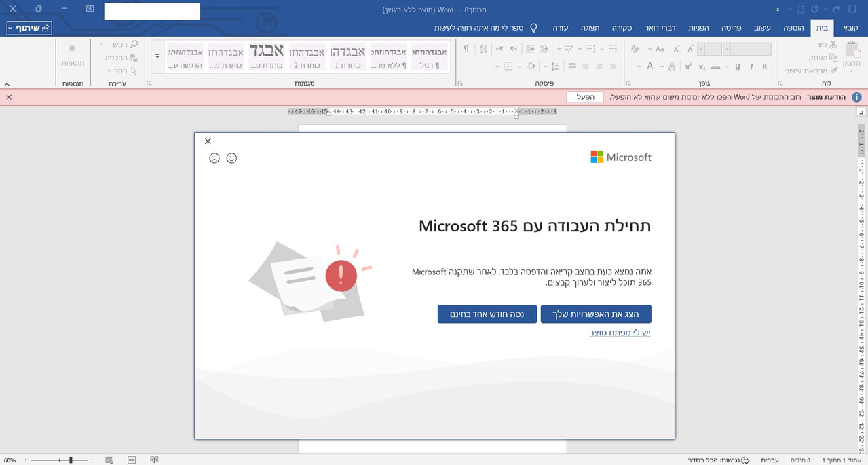868x465 pixels.
Task: Open the font name combo box
Action: [x=747, y=49]
